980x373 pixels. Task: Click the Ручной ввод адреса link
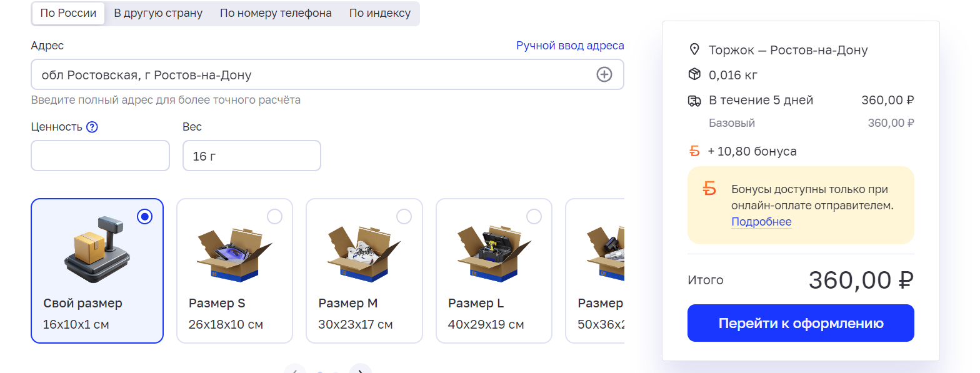[x=570, y=46]
